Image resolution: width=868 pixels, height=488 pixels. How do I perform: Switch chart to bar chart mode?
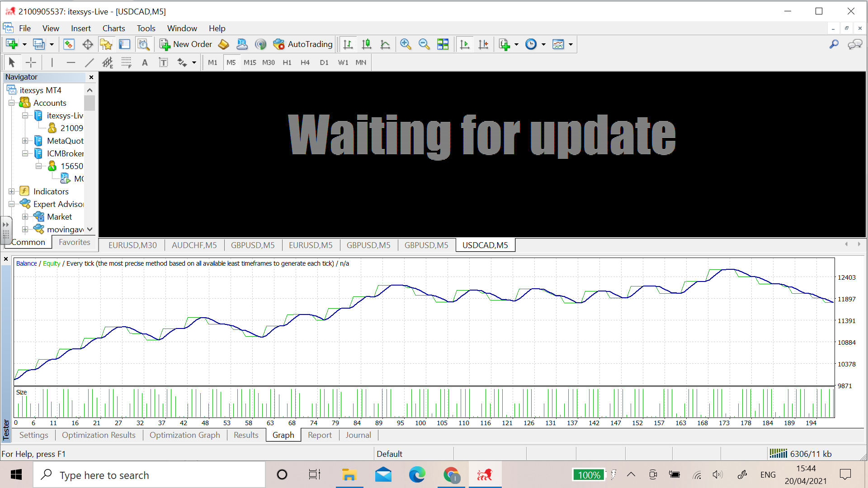[348, 44]
